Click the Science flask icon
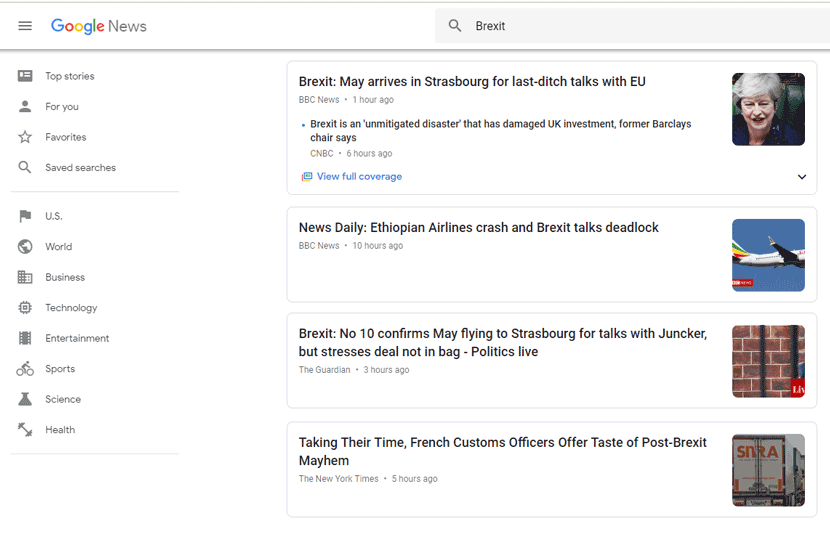This screenshot has width=830, height=533. pos(25,399)
